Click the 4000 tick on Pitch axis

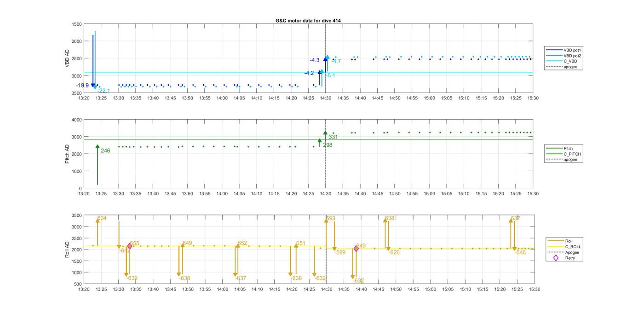[x=77, y=120]
